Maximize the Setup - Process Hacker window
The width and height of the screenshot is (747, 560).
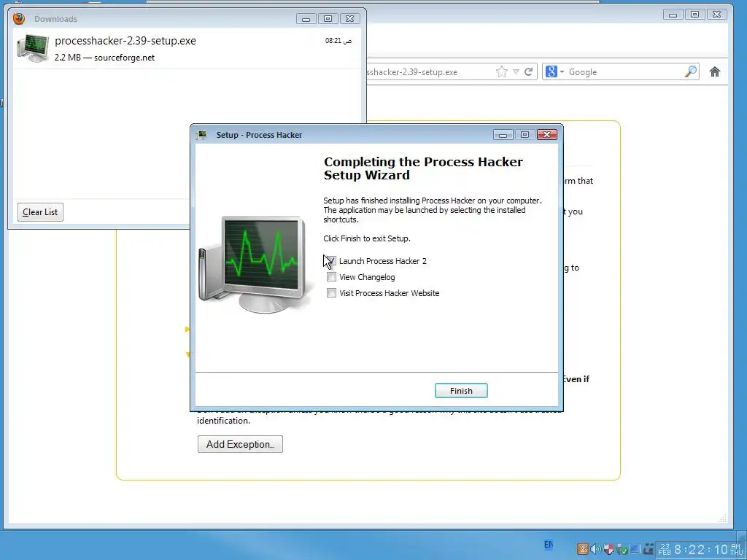coord(525,135)
